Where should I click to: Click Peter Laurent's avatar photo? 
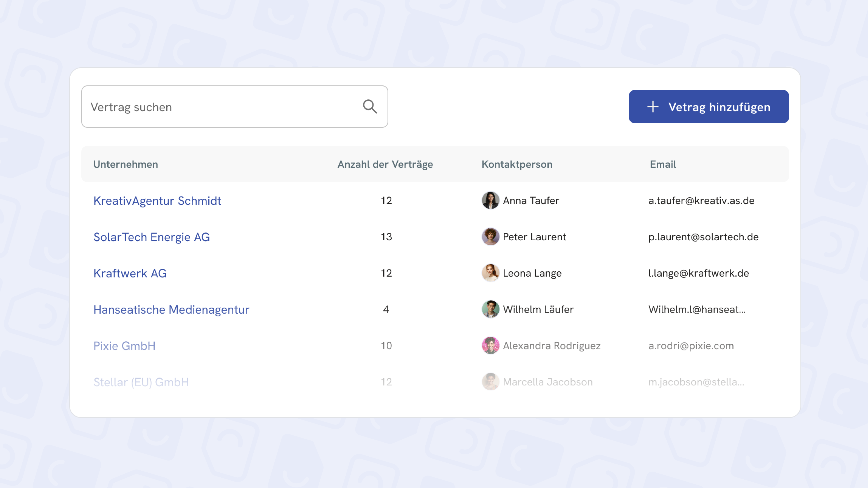(x=490, y=237)
